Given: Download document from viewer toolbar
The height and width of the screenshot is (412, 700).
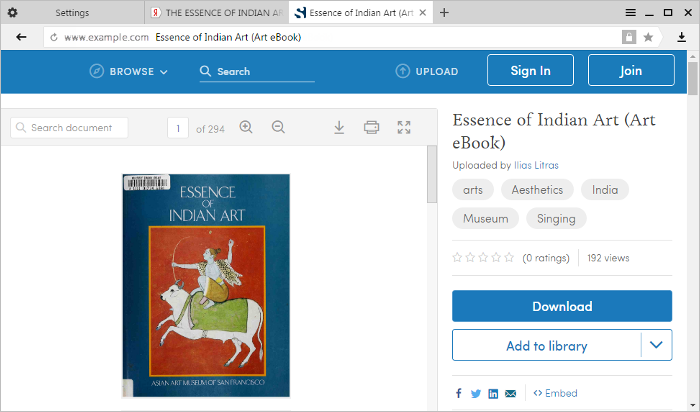Looking at the screenshot, I should (339, 128).
